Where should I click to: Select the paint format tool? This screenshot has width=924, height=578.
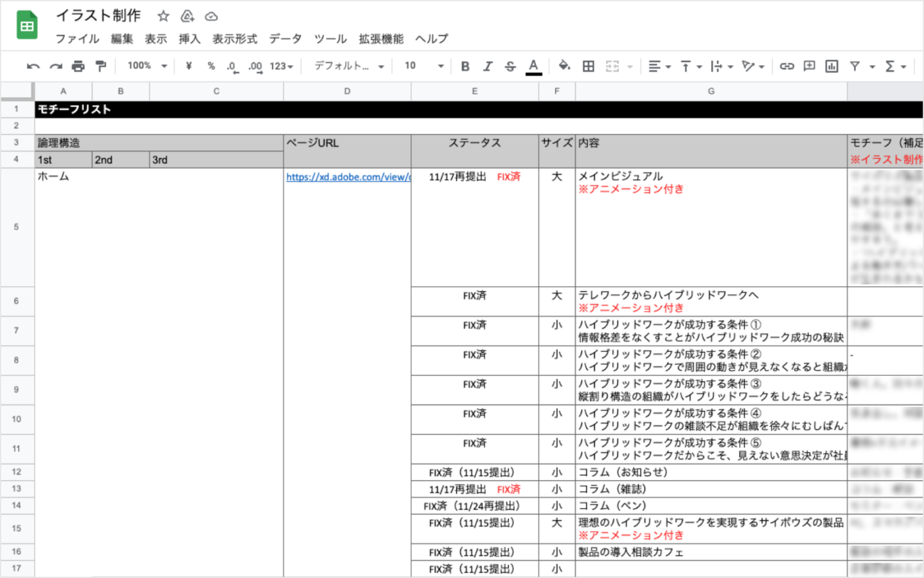(101, 66)
